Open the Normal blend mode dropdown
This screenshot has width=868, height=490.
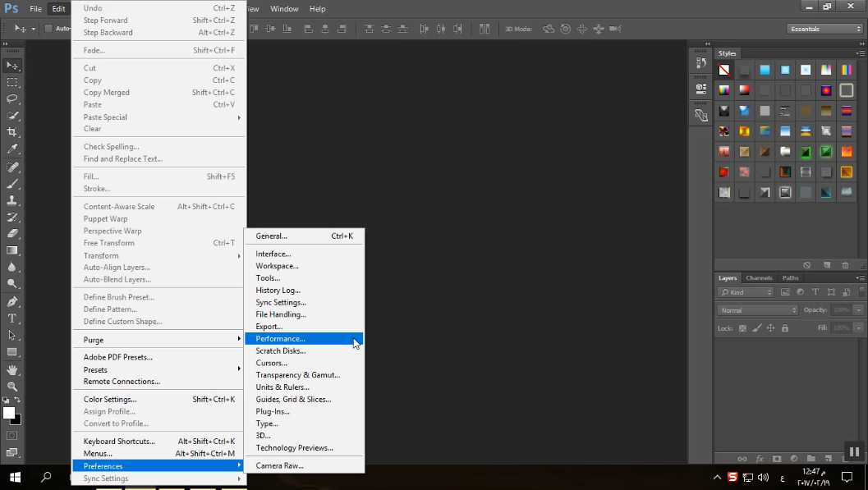[758, 310]
